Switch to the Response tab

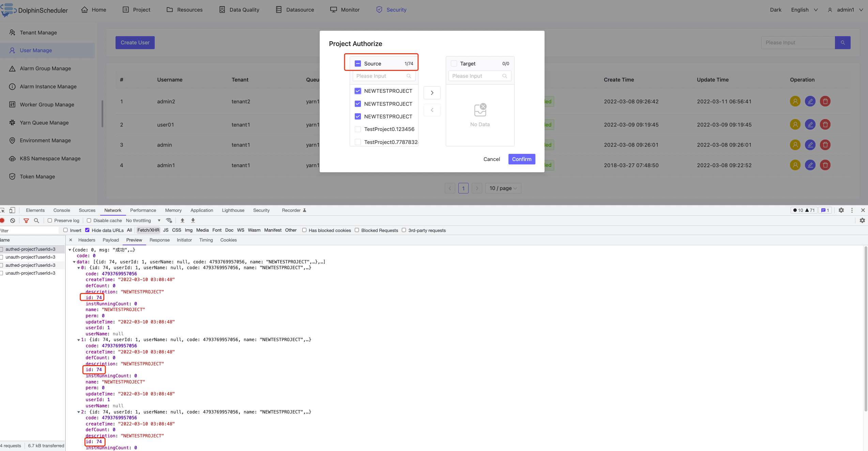pyautogui.click(x=159, y=240)
